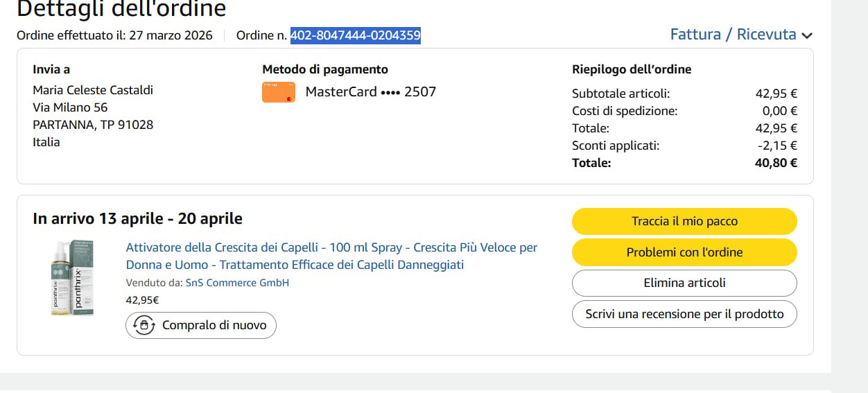Click the buy-again cart icon
Image resolution: width=868 pixels, height=393 pixels.
tap(144, 325)
